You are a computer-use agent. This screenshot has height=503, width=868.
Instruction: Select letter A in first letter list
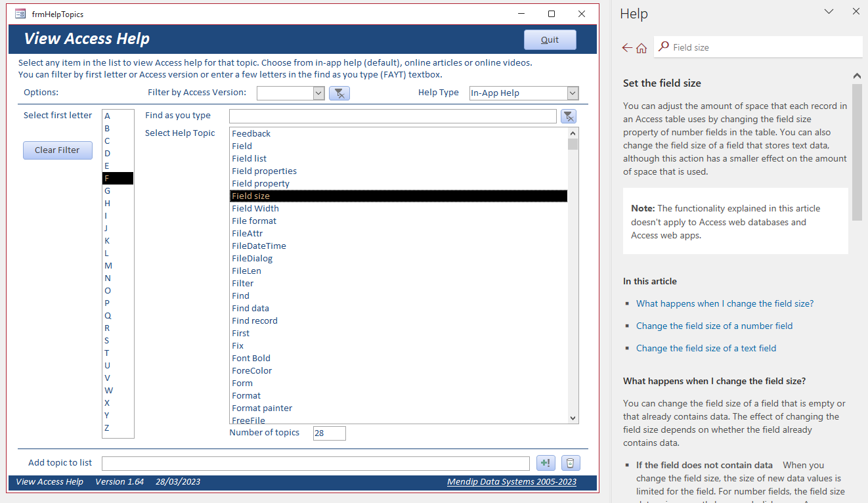(118, 116)
